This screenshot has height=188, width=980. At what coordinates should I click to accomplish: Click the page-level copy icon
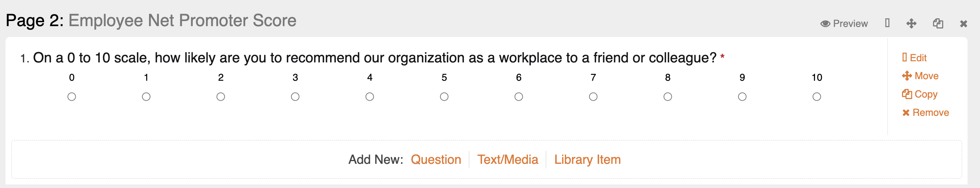tap(938, 23)
